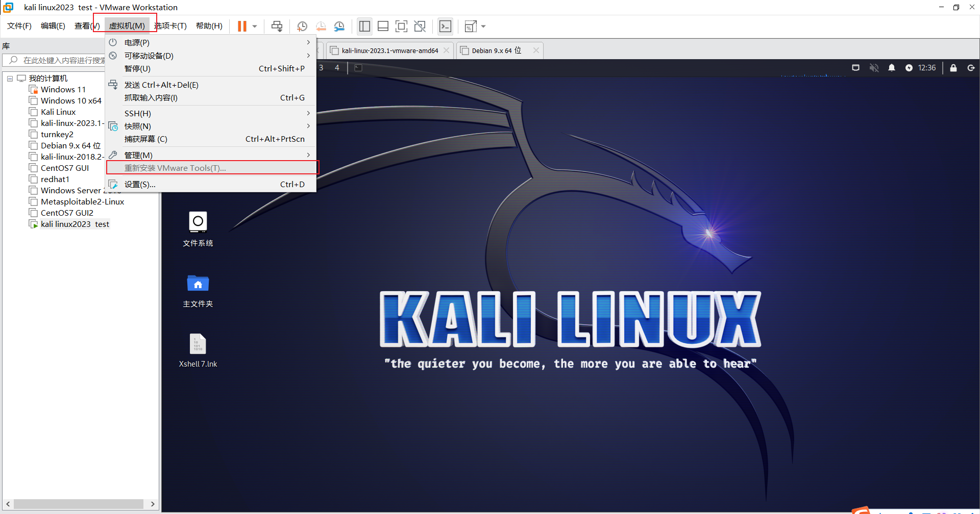Image resolution: width=980 pixels, height=514 pixels.
Task: Select Kali Linux VM in the library
Action: point(58,112)
